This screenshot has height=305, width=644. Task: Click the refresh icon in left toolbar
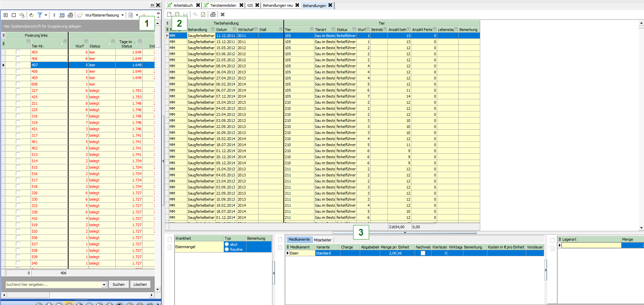click(x=31, y=15)
